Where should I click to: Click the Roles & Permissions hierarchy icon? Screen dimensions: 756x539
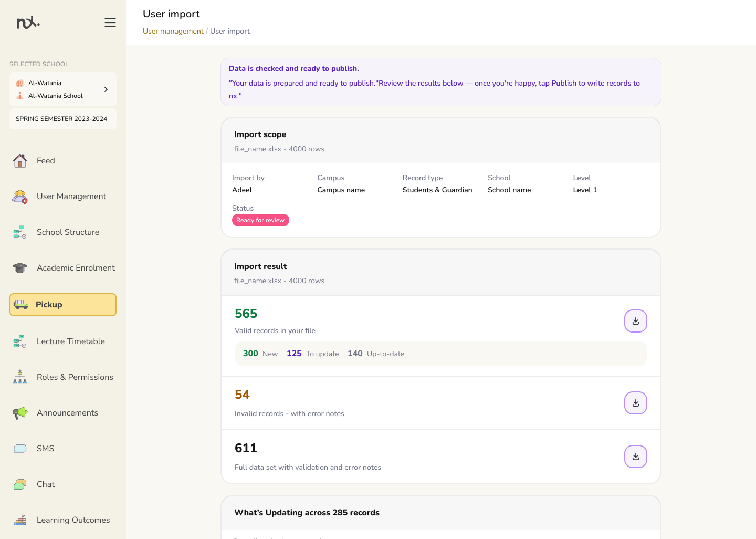[x=20, y=377]
